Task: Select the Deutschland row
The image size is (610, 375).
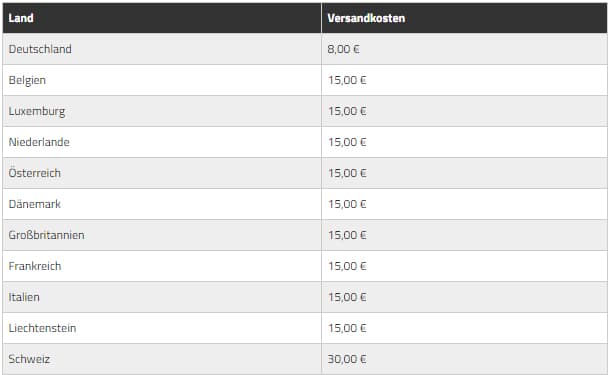Action: (305, 49)
